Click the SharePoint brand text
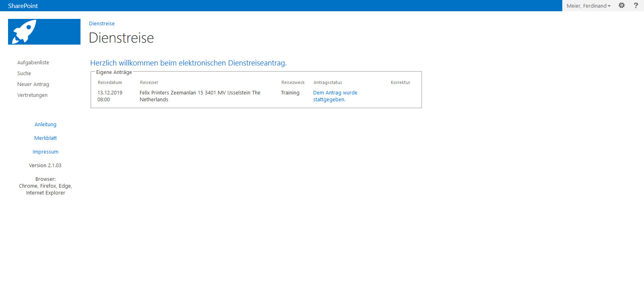 23,6
